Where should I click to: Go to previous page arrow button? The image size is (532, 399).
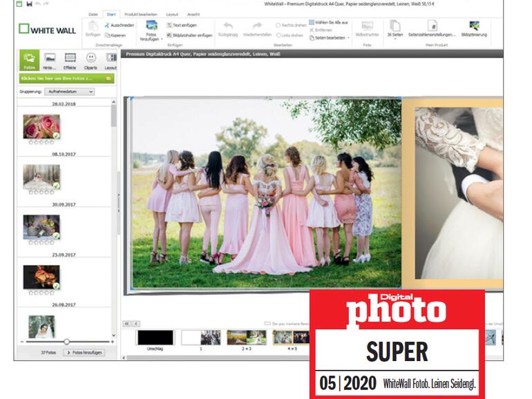135,323
